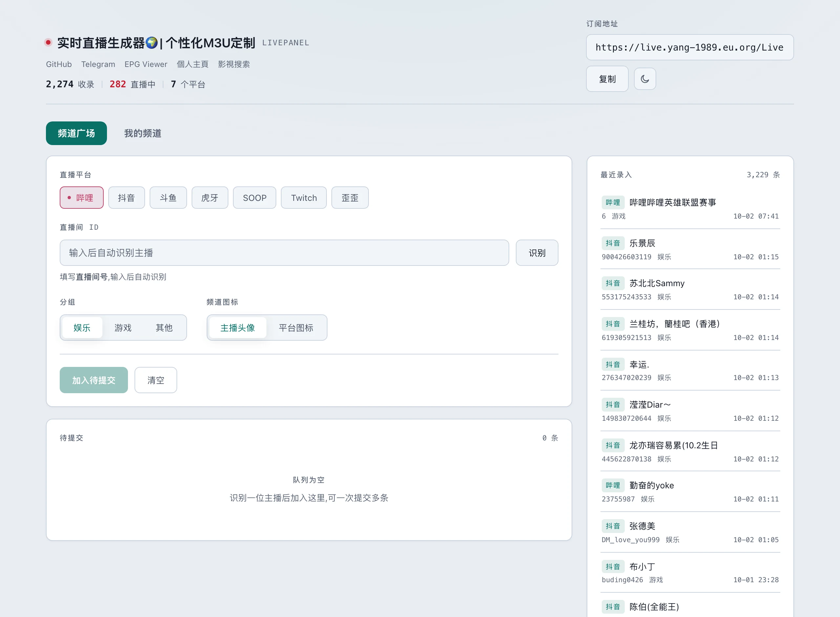Open the 影視搜索 link
The image size is (840, 617).
[234, 64]
